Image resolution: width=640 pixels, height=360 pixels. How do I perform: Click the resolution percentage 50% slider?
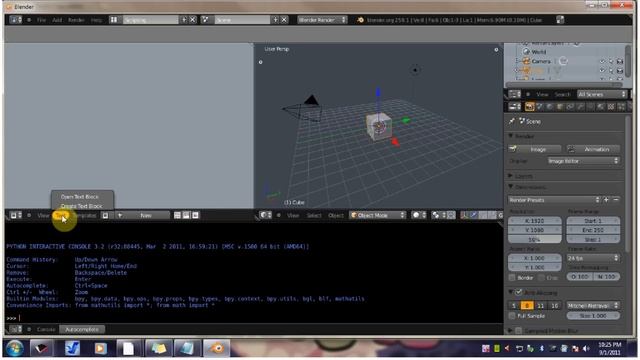pos(535,239)
